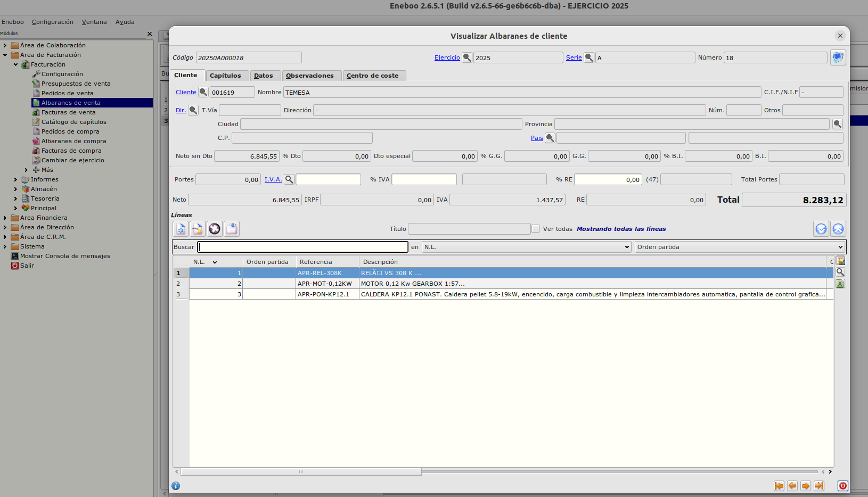Click the red power close form button

(843, 486)
